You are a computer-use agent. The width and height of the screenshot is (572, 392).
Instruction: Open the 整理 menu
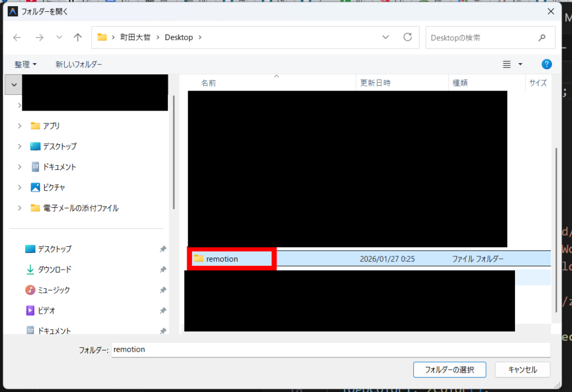(x=25, y=64)
